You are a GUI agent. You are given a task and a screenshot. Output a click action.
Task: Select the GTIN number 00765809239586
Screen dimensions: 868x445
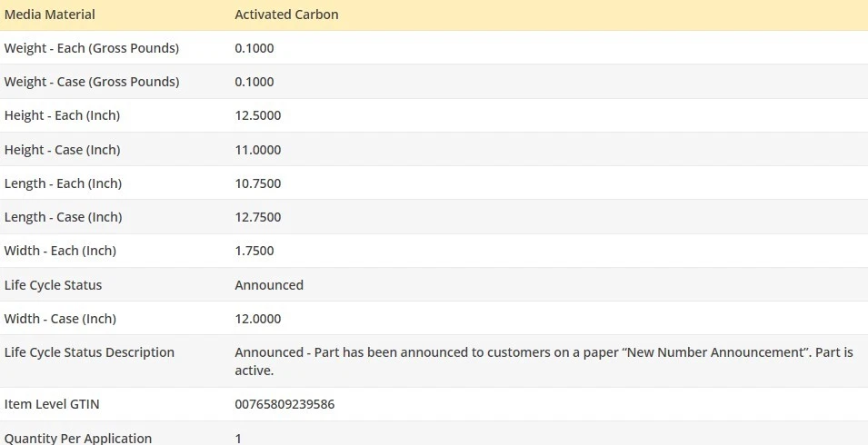click(284, 404)
